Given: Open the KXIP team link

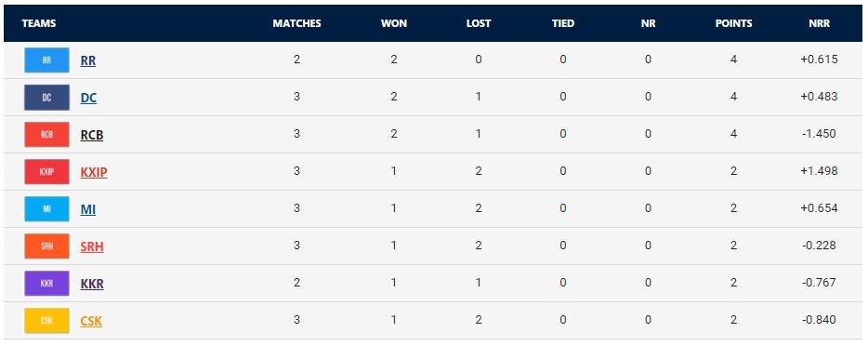Looking at the screenshot, I should (x=94, y=172).
